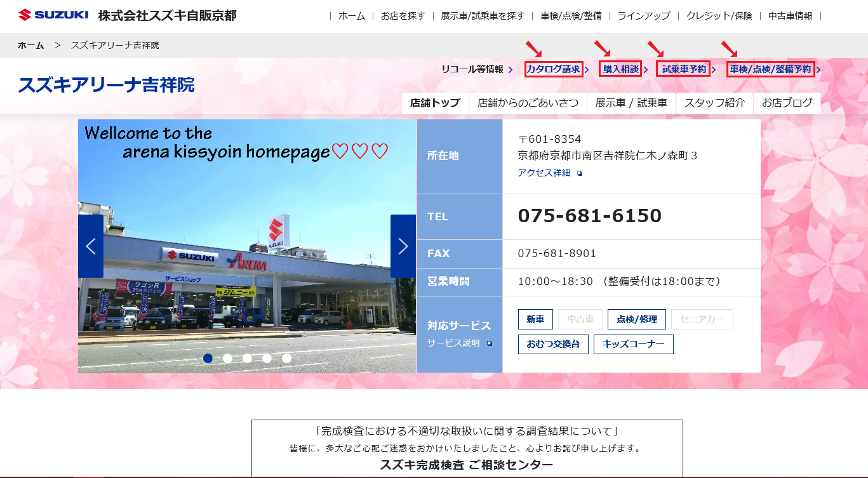Click the address 京都府京都市南区吉祥院仁木ノ森町３
868x478 pixels.
tap(608, 156)
